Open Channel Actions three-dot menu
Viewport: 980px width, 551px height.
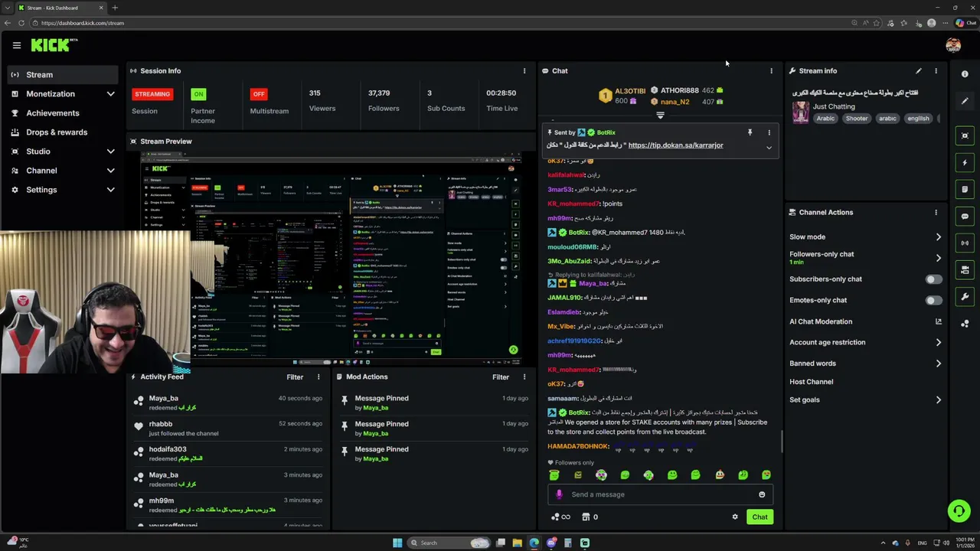pyautogui.click(x=936, y=213)
